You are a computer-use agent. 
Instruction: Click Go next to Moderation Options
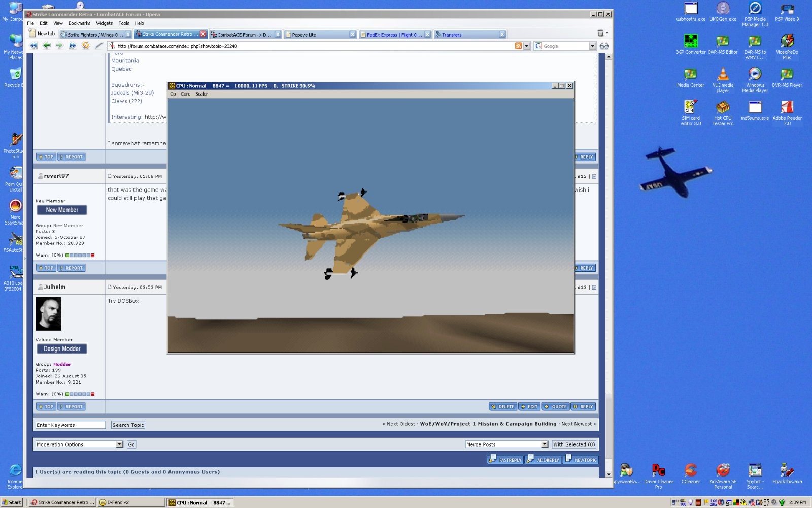[131, 444]
